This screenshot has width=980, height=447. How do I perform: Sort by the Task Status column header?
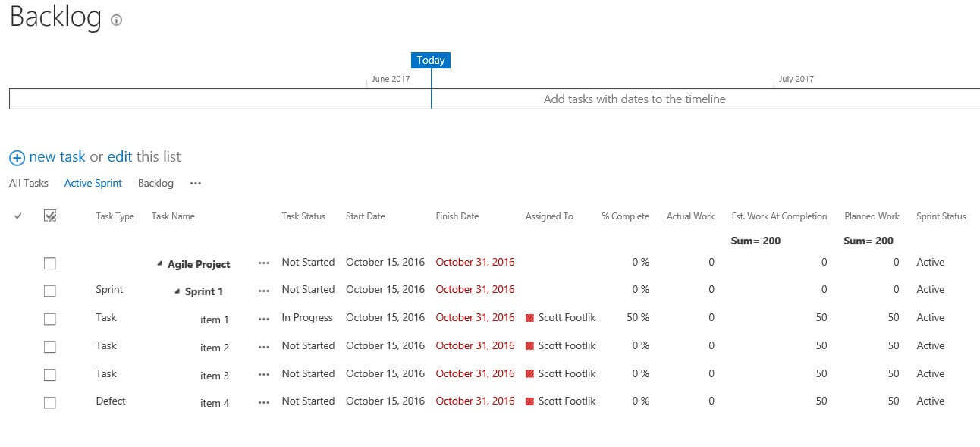tap(303, 216)
